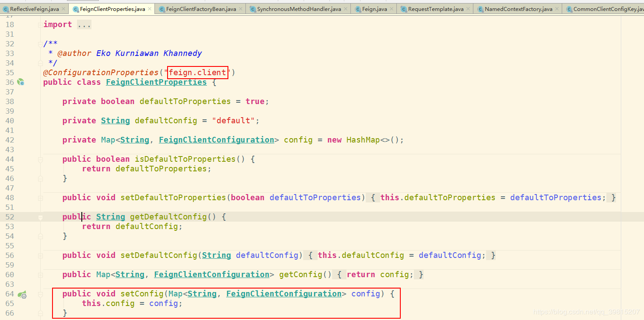Viewport: 644px width, 320px height.
Task: Collapse the getConfig method via gutter arrow
Action: [40, 274]
